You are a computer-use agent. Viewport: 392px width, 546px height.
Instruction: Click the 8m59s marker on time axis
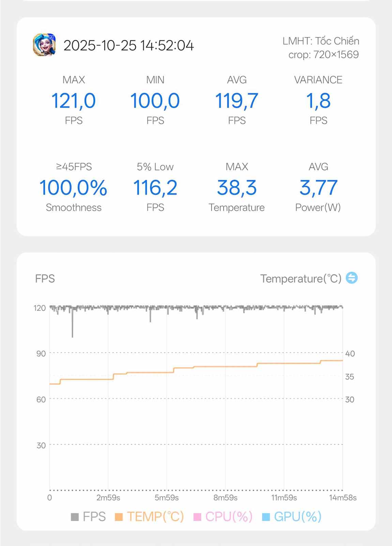click(225, 498)
